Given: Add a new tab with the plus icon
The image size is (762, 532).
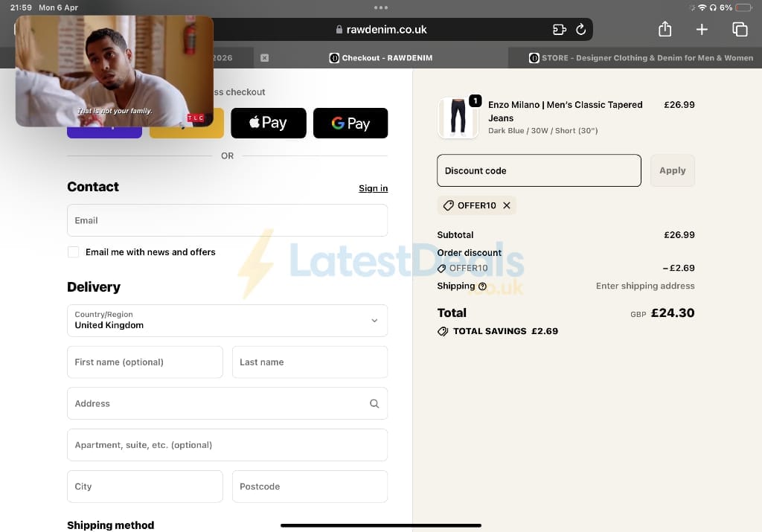Looking at the screenshot, I should point(702,30).
